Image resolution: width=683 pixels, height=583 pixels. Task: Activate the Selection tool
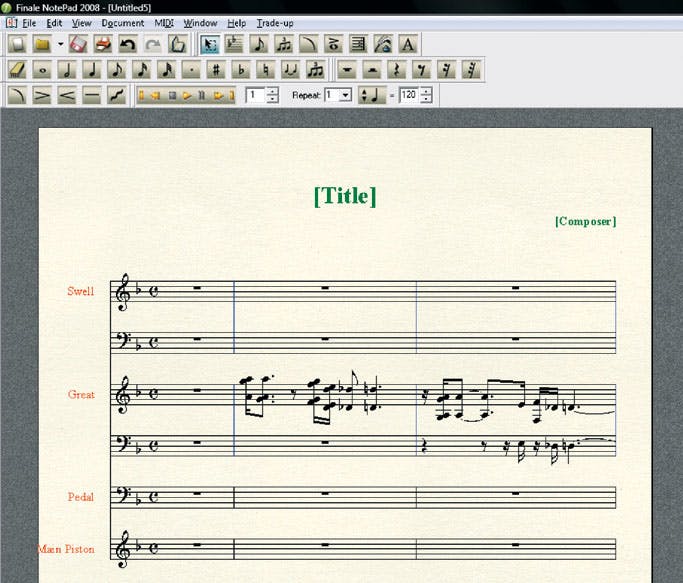coord(210,44)
